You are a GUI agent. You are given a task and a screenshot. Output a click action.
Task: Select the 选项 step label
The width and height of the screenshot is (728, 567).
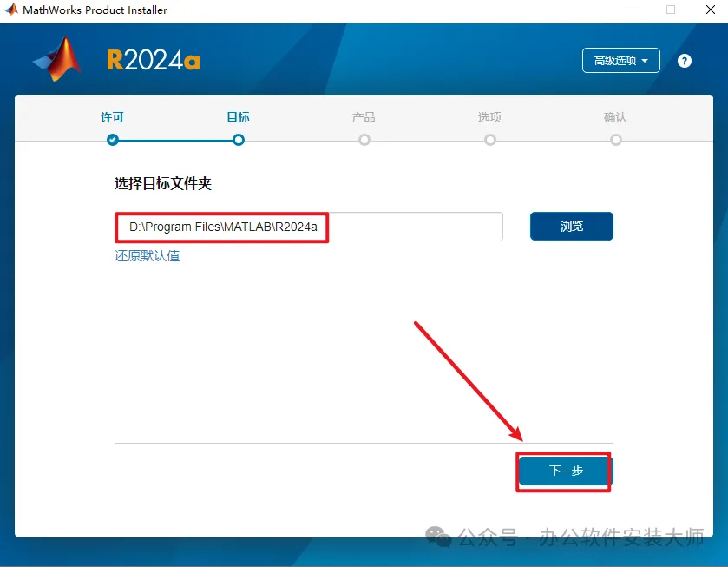tap(489, 117)
